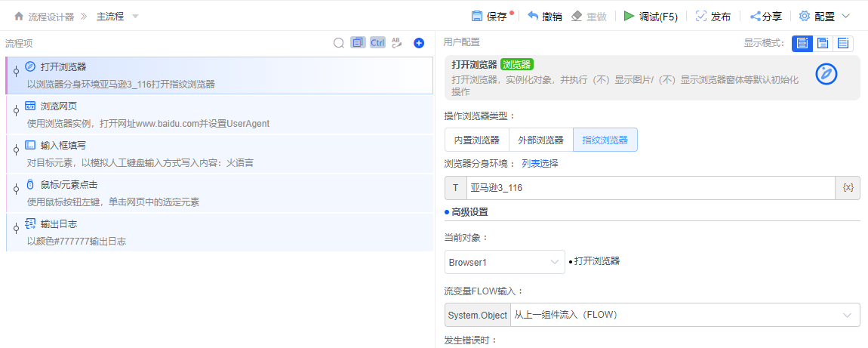The height and width of the screenshot is (348, 868).
Task: Open the 主流程 breadcrumb dropdown arrow
Action: click(x=135, y=16)
